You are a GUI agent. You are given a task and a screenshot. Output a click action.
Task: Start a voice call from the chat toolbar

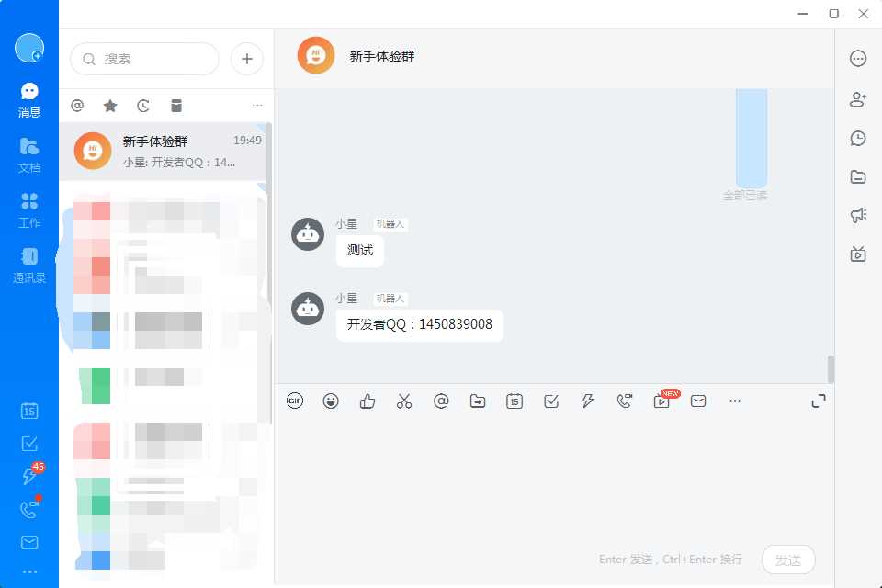coord(625,401)
